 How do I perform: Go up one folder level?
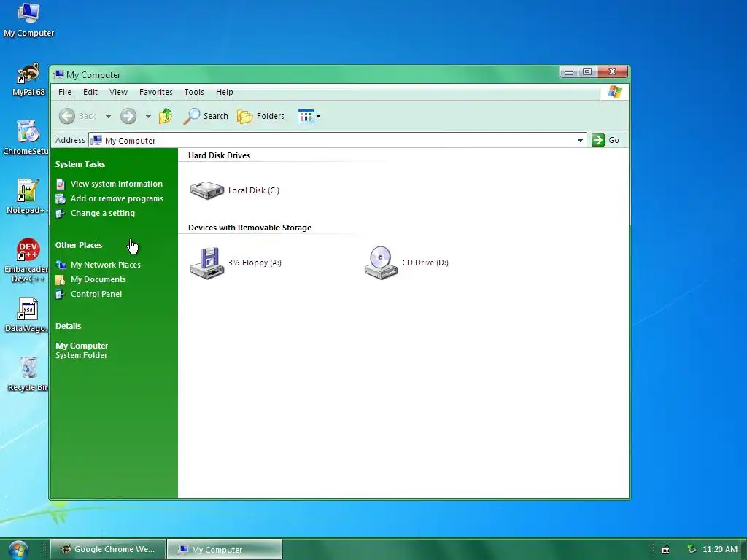[166, 116]
